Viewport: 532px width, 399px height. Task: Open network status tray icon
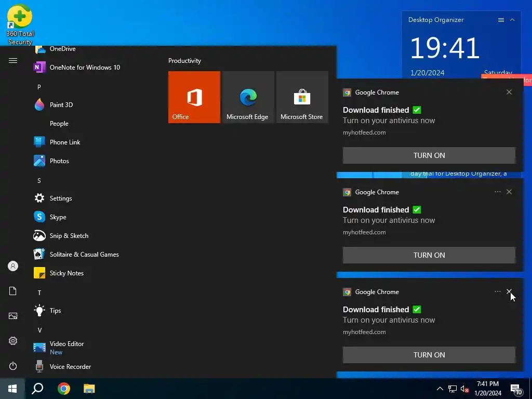pos(453,389)
